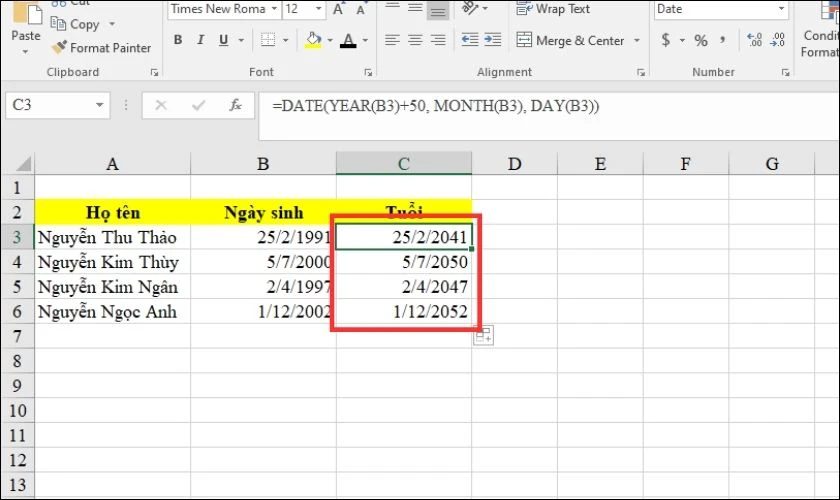Select column D header

click(514, 163)
